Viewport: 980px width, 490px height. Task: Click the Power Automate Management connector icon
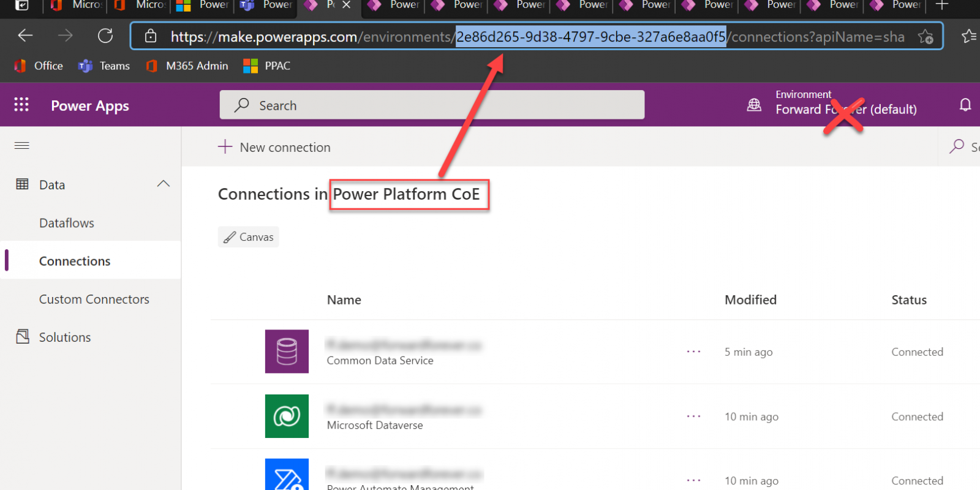tap(287, 475)
